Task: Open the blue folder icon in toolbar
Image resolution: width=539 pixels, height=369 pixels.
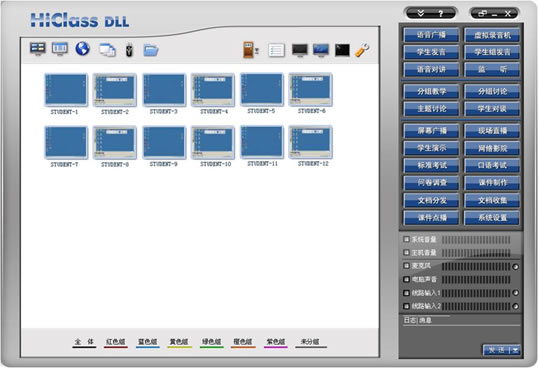Action: (x=151, y=50)
